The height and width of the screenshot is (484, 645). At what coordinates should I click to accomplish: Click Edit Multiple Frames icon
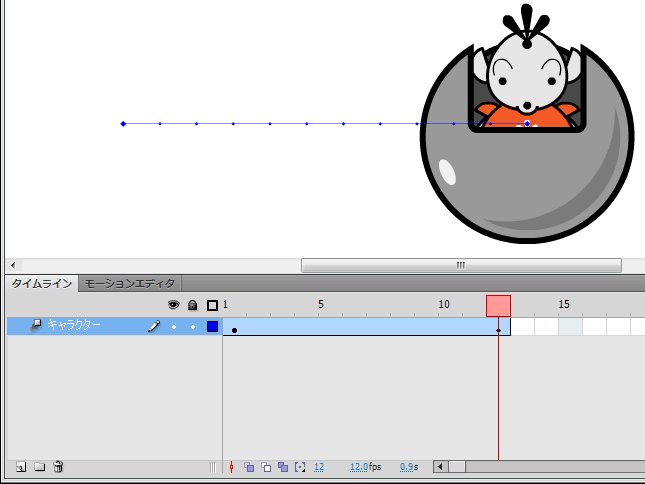coord(283,467)
